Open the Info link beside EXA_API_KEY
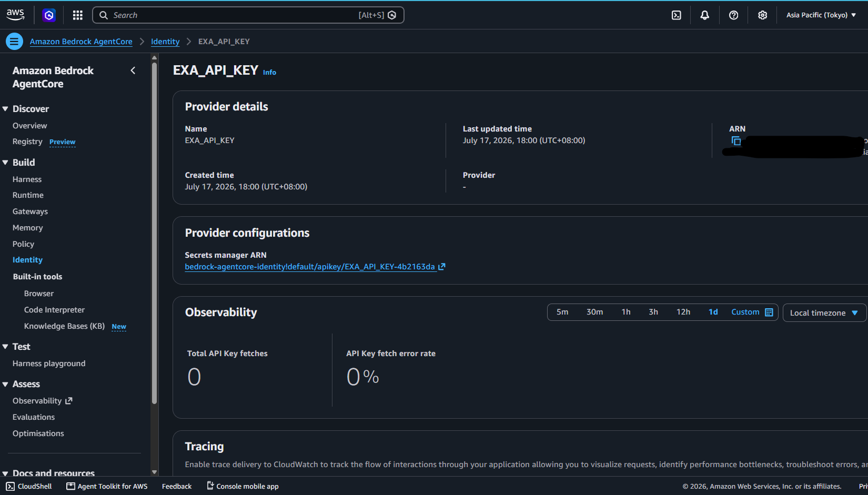This screenshot has height=495, width=868. (x=269, y=73)
